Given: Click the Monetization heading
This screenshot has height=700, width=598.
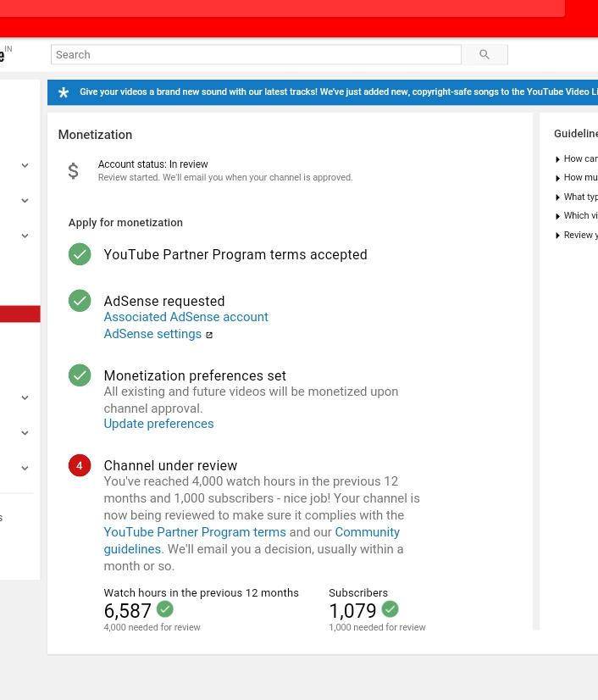Looking at the screenshot, I should point(95,135).
